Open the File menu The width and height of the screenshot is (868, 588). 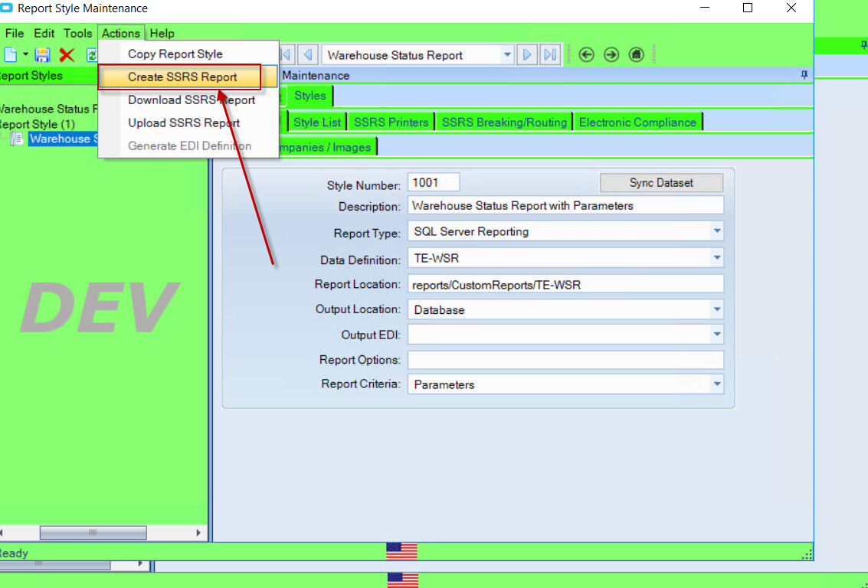point(15,33)
